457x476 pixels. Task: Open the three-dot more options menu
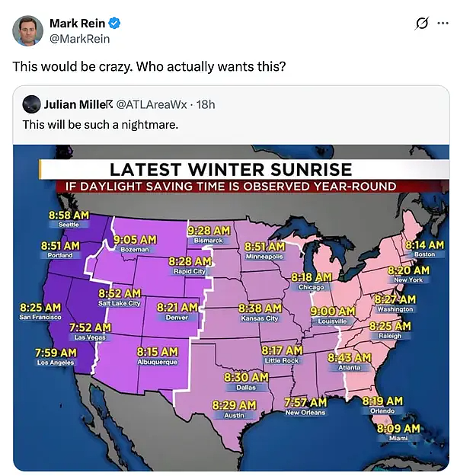pos(443,23)
